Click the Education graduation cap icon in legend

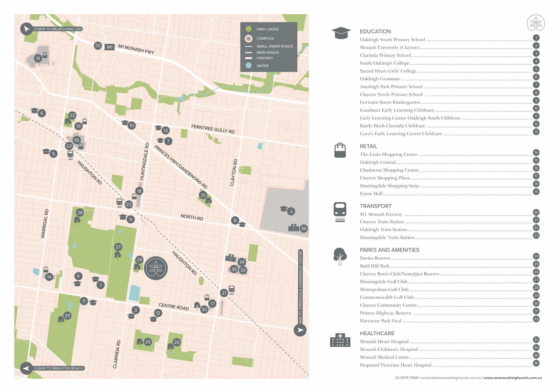coord(341,33)
